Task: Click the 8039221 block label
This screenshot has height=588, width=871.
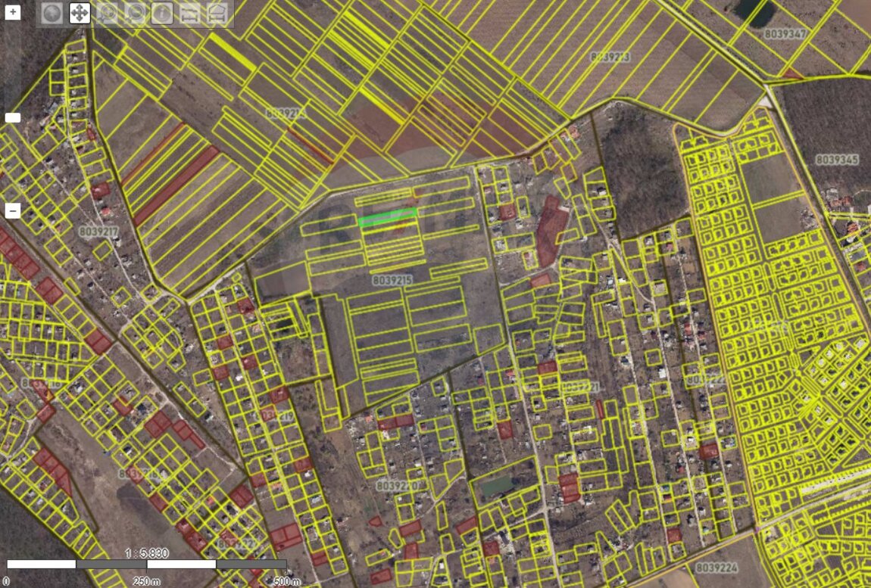Action: (x=579, y=387)
